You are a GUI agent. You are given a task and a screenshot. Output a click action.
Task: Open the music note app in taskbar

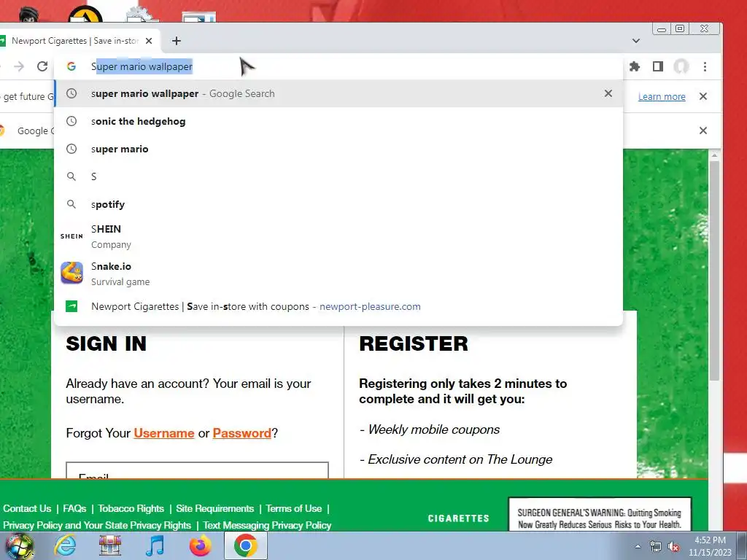pos(155,545)
